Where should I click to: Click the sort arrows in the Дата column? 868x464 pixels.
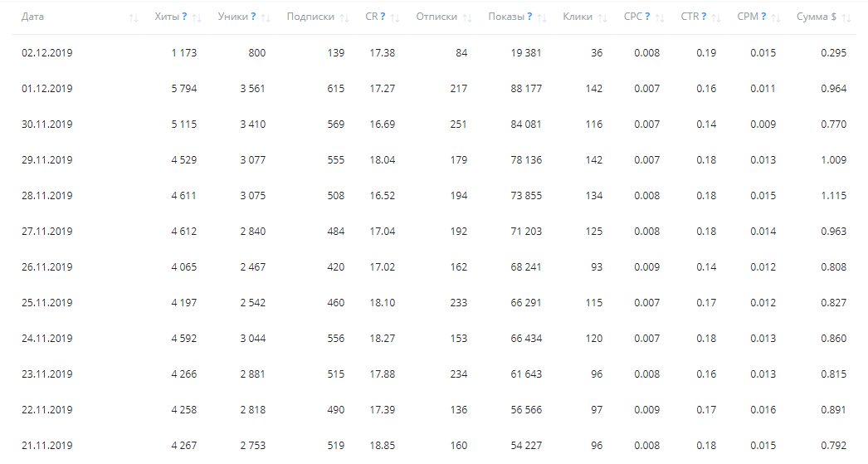(134, 17)
